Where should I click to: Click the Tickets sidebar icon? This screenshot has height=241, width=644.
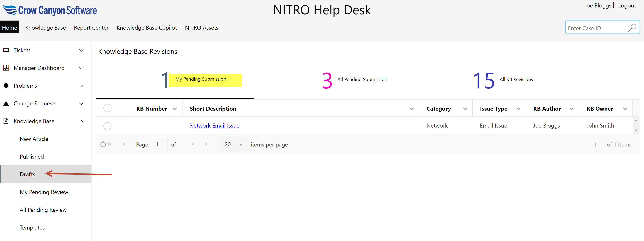pos(6,50)
